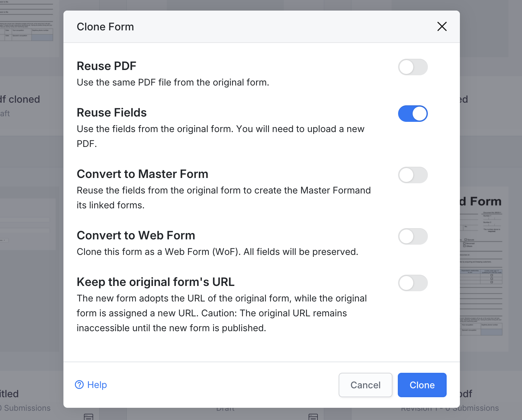This screenshot has width=522, height=420.
Task: Disable the Reuse Fields toggle
Action: 413,114
